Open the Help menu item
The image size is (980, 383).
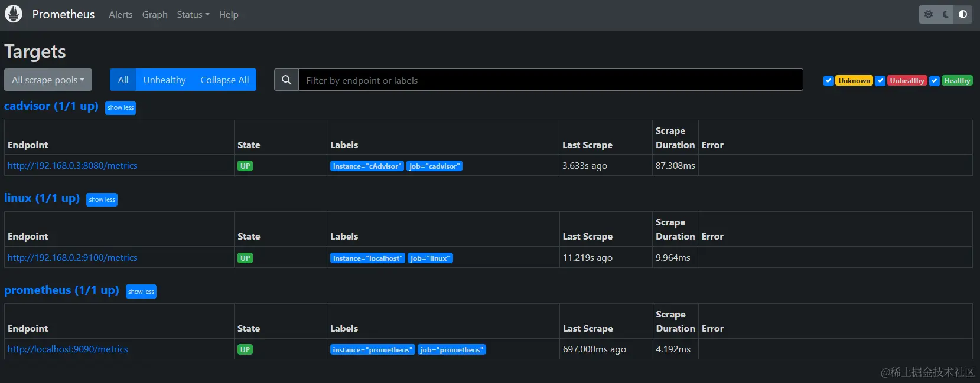tap(229, 15)
